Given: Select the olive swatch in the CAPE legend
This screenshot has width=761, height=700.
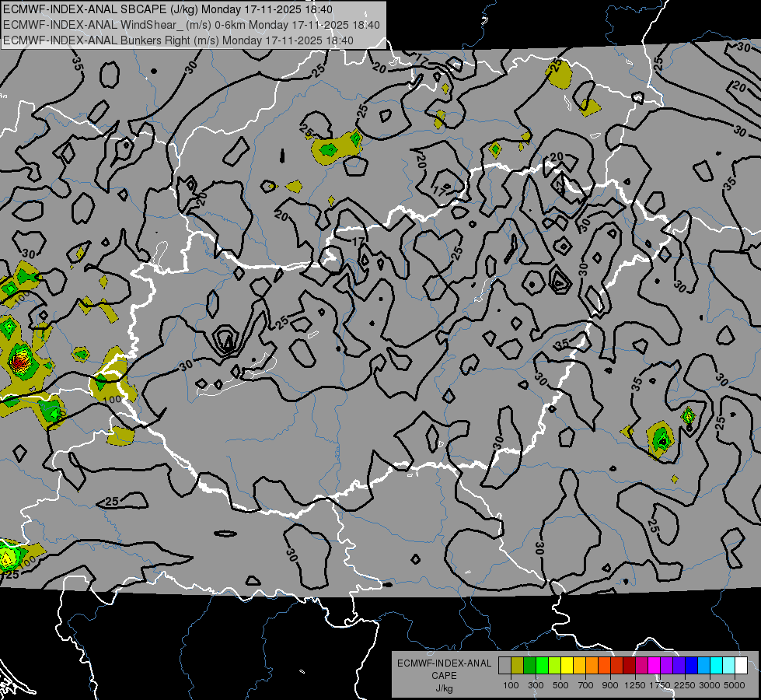Looking at the screenshot, I should (518, 665).
